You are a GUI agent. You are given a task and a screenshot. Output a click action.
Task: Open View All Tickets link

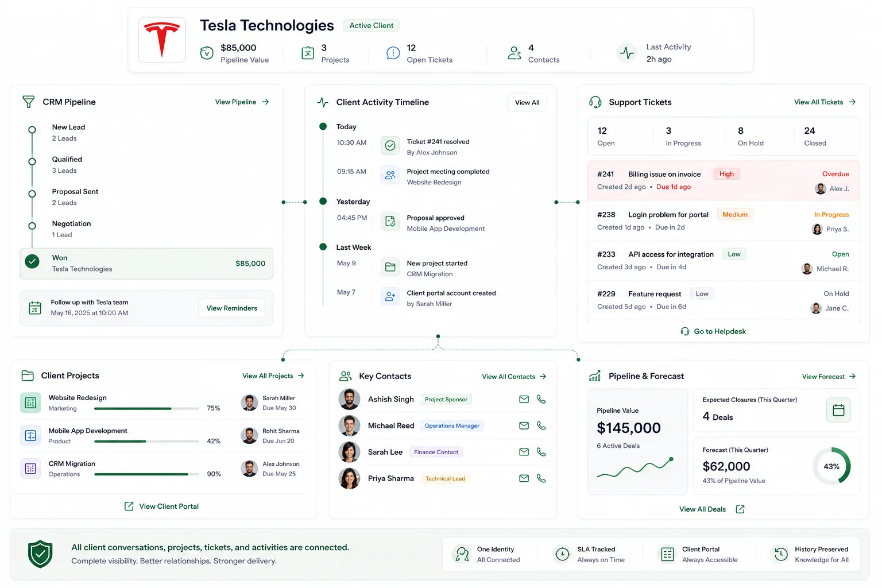[825, 102]
